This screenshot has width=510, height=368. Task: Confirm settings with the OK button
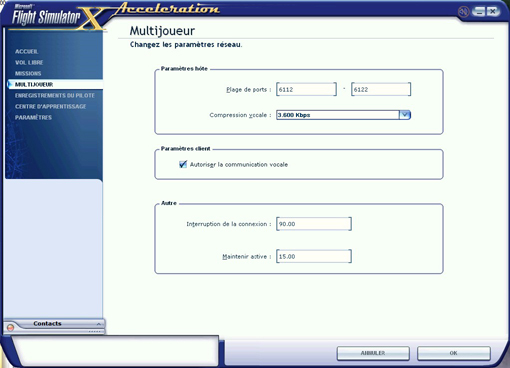[x=454, y=353]
